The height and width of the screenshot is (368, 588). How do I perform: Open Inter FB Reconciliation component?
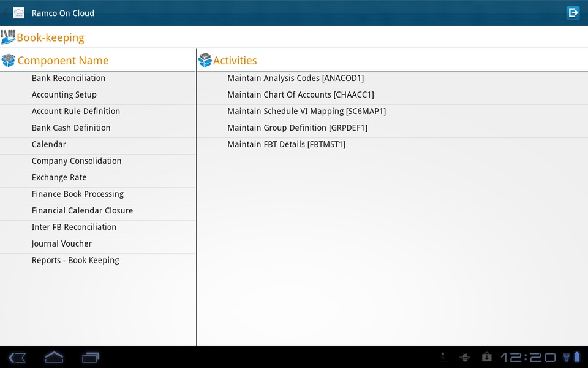[x=98, y=228]
